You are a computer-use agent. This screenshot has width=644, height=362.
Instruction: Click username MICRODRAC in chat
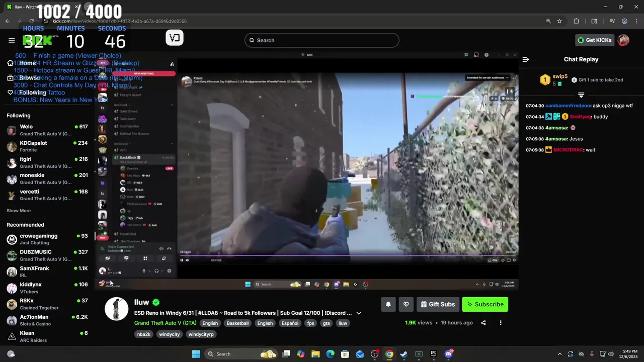(x=569, y=150)
